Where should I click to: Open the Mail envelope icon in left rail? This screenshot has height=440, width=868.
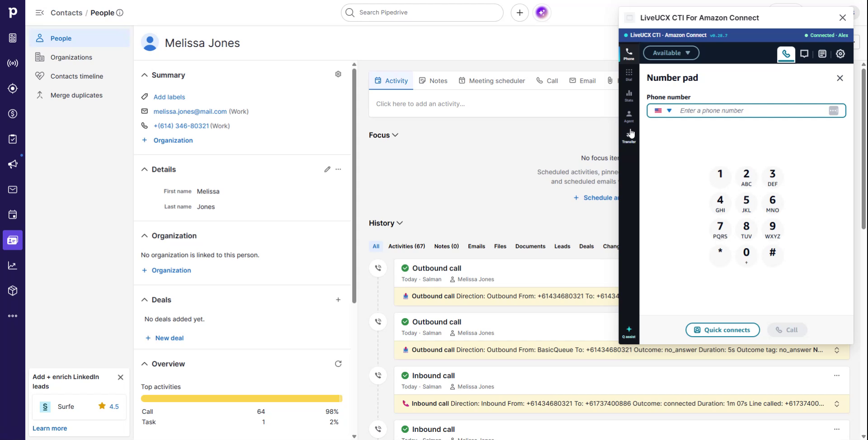pyautogui.click(x=13, y=189)
